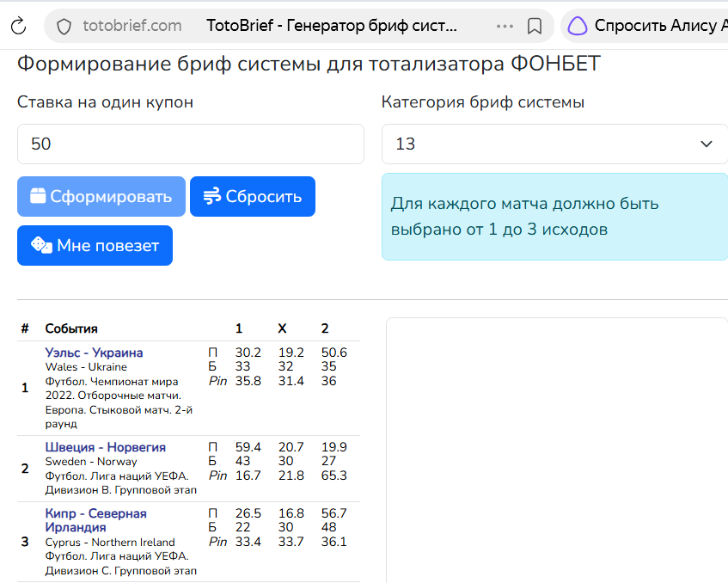Image resolution: width=728 pixels, height=583 pixels.
Task: Click the Сформировать button
Action: coord(101,197)
